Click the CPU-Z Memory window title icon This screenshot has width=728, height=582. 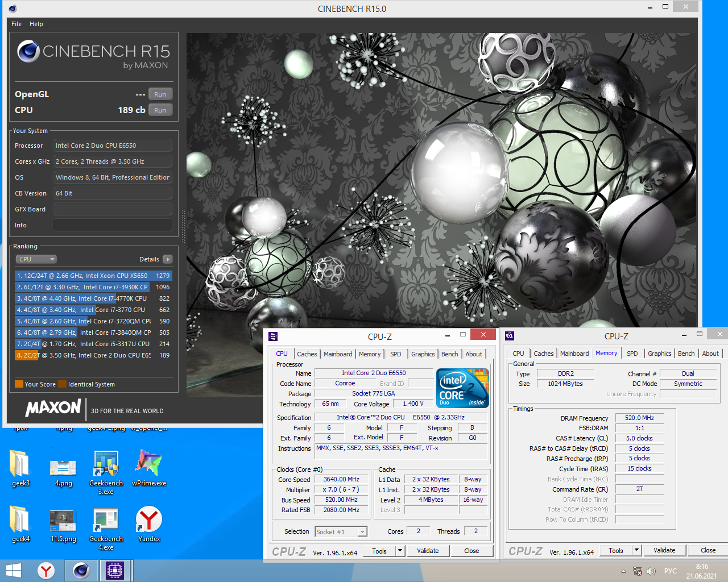(x=510, y=336)
